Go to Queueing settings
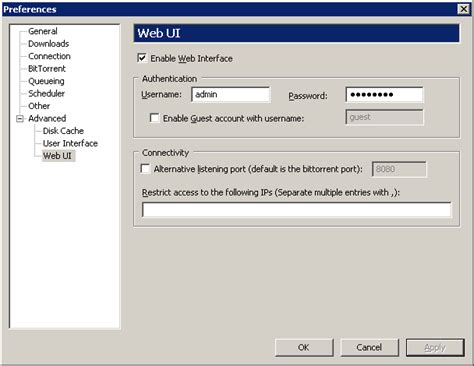 (x=46, y=81)
